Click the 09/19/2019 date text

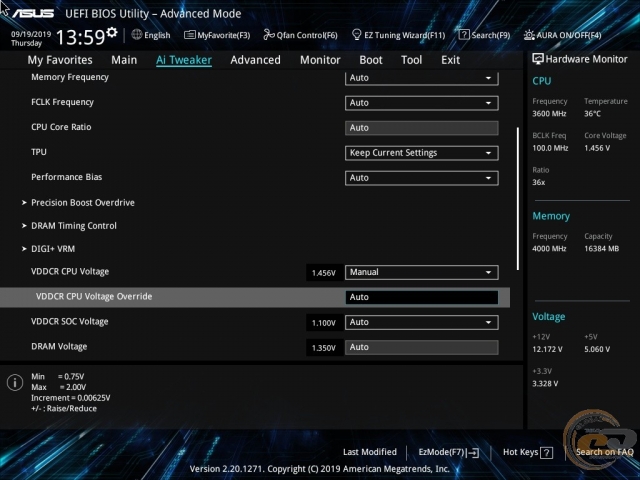point(31,34)
